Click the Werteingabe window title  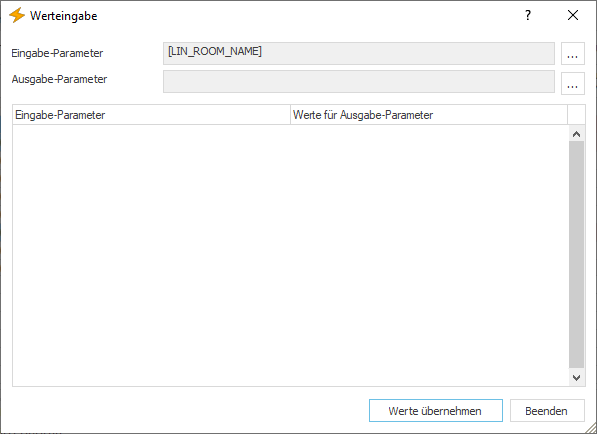point(64,16)
